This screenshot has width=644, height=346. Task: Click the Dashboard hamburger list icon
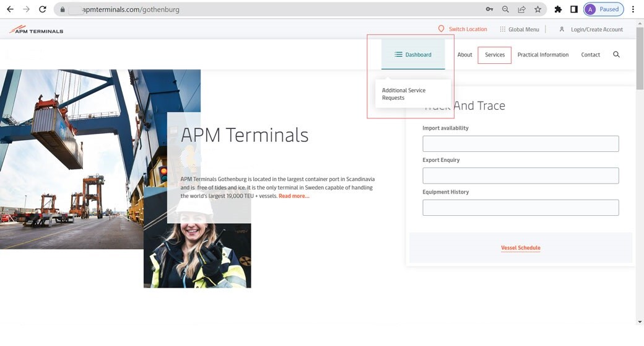(x=398, y=55)
